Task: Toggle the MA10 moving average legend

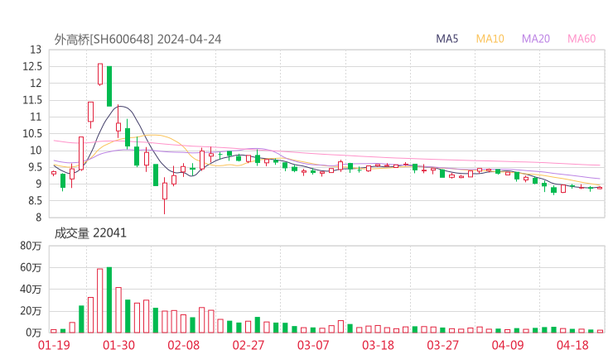Action: click(490, 39)
